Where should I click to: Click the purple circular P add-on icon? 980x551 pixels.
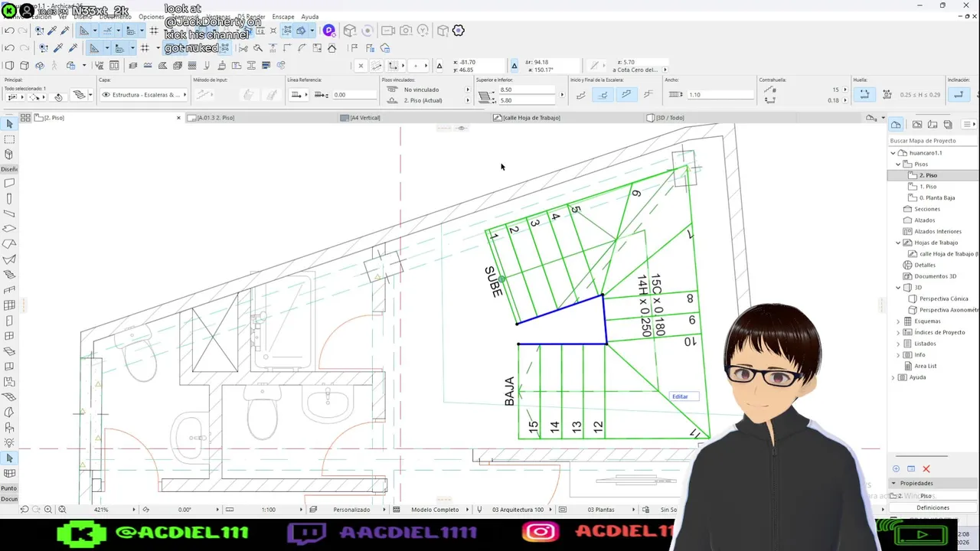pyautogui.click(x=329, y=31)
